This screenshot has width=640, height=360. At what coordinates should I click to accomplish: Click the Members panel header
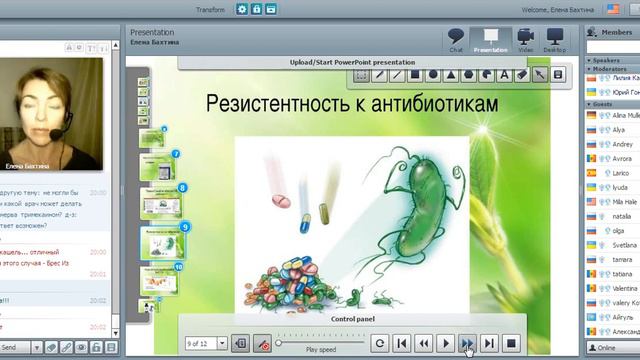pyautogui.click(x=613, y=32)
